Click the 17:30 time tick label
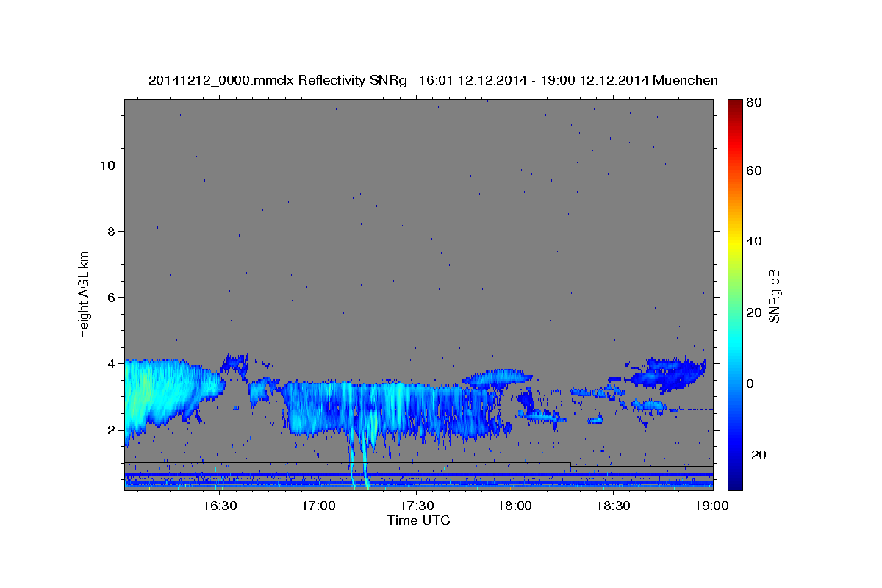The width and height of the screenshot is (882, 588). click(417, 506)
